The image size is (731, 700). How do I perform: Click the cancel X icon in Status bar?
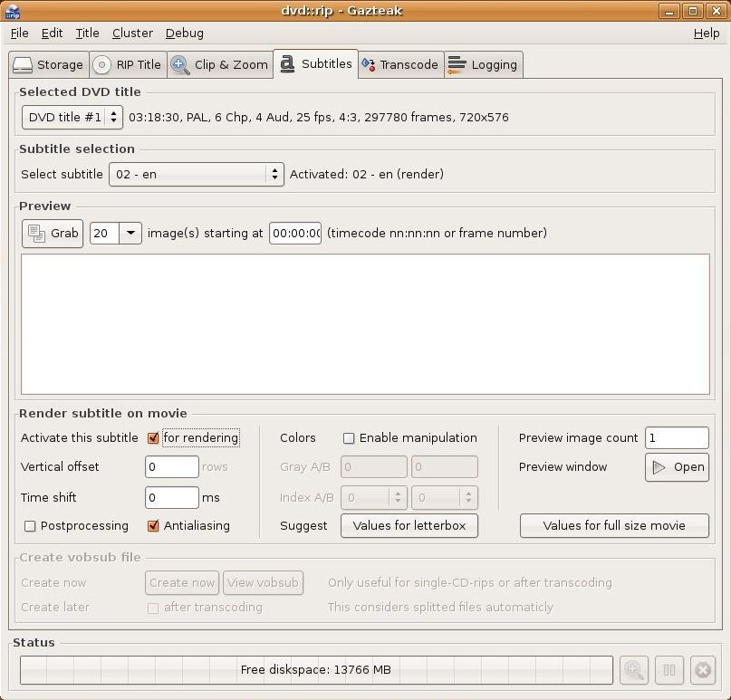click(x=703, y=670)
